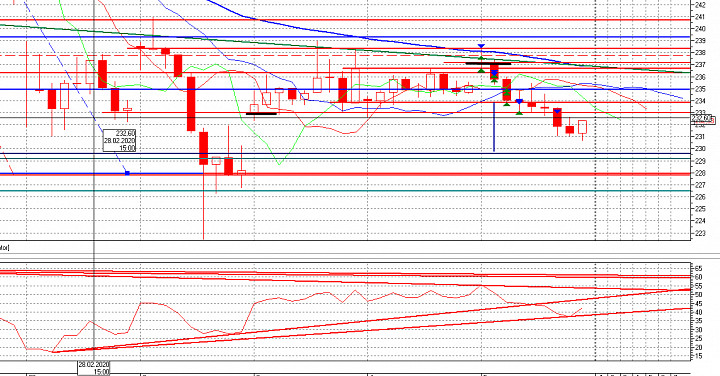720x376 pixels.
Task: Select the horizontal blue line near 239.3
Action: point(345,37)
